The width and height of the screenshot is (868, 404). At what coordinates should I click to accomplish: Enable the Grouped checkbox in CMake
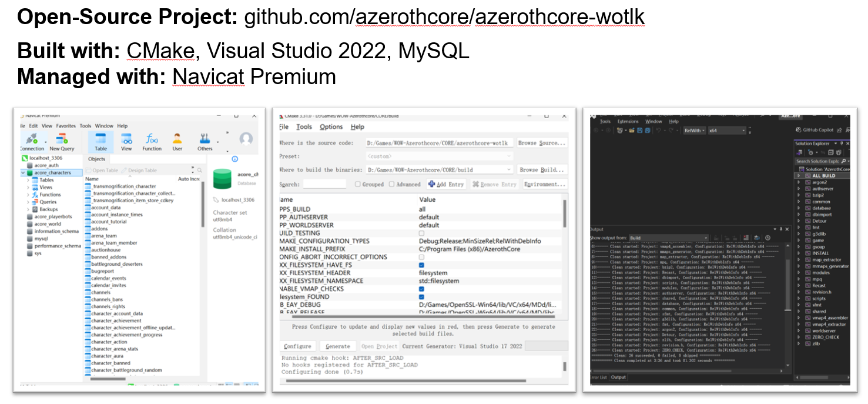(357, 184)
